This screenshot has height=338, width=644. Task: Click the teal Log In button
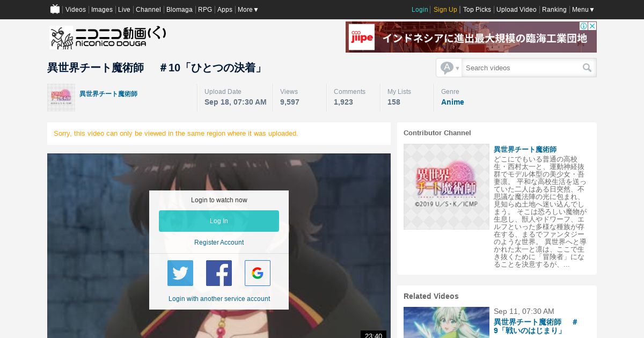[219, 221]
